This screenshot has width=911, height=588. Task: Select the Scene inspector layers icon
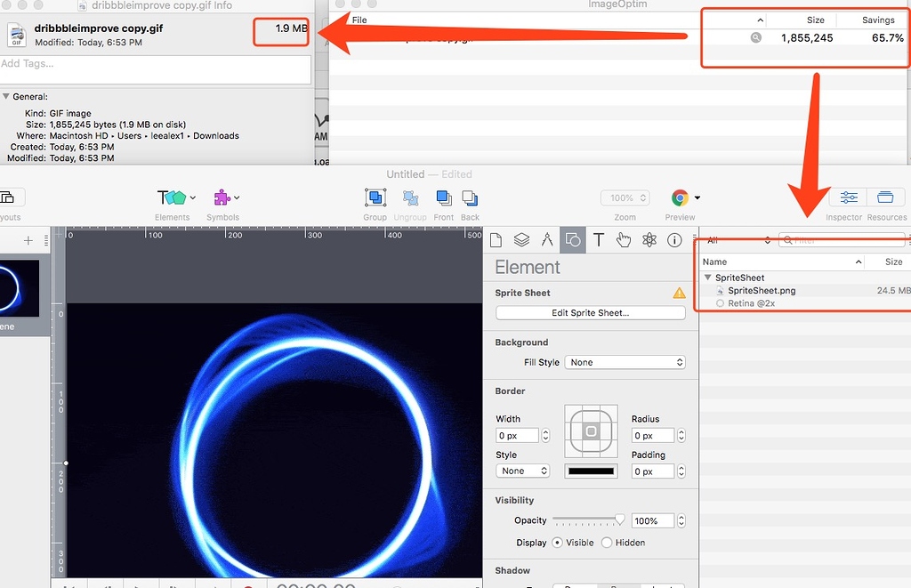pos(520,239)
